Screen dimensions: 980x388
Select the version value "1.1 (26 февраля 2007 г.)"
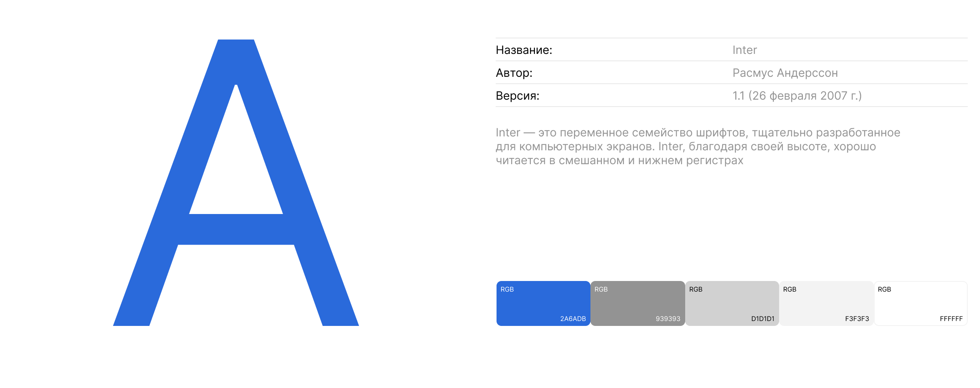click(797, 96)
